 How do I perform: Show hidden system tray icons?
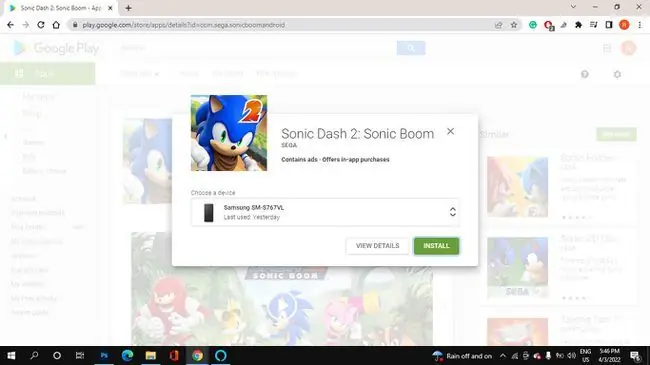[502, 355]
